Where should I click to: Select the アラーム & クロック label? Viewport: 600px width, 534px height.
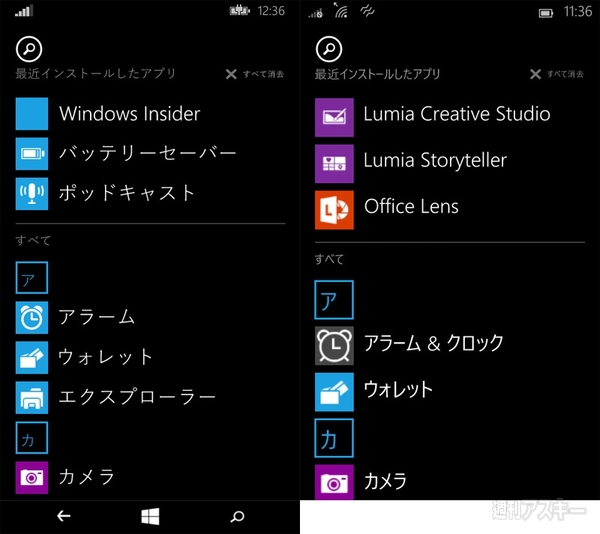(x=433, y=343)
